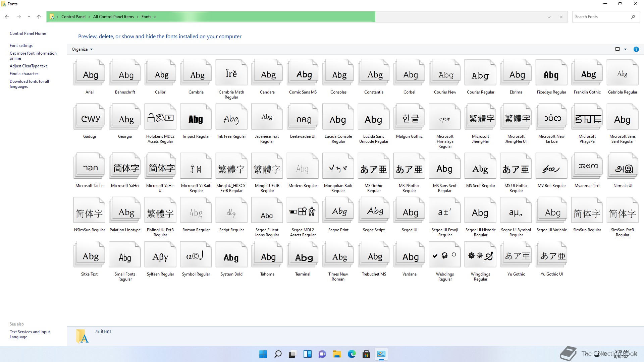644x362 pixels.
Task: Open Find a character link
Action: (24, 74)
